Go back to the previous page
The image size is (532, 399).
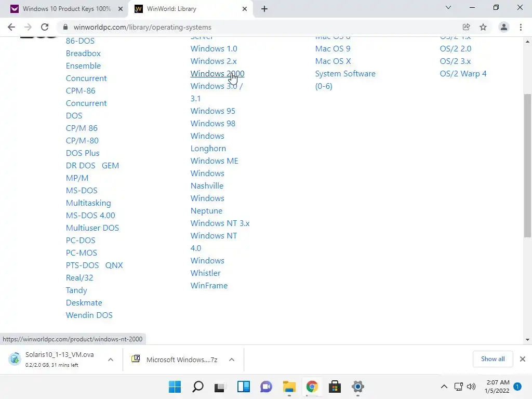(11, 27)
